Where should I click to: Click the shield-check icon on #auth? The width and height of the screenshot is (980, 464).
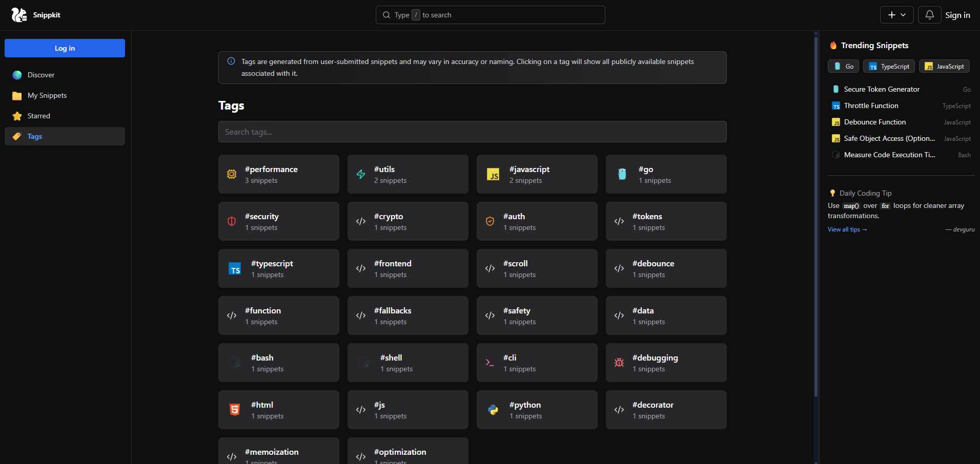(x=490, y=221)
